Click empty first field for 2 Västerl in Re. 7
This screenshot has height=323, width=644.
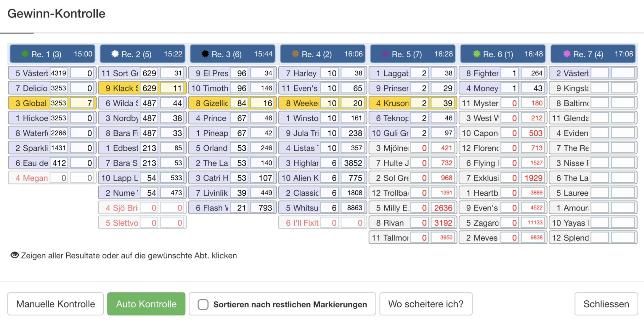(x=600, y=73)
